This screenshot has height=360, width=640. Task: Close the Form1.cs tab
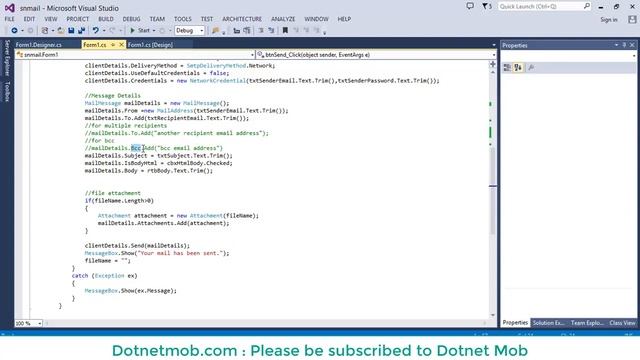[x=121, y=45]
